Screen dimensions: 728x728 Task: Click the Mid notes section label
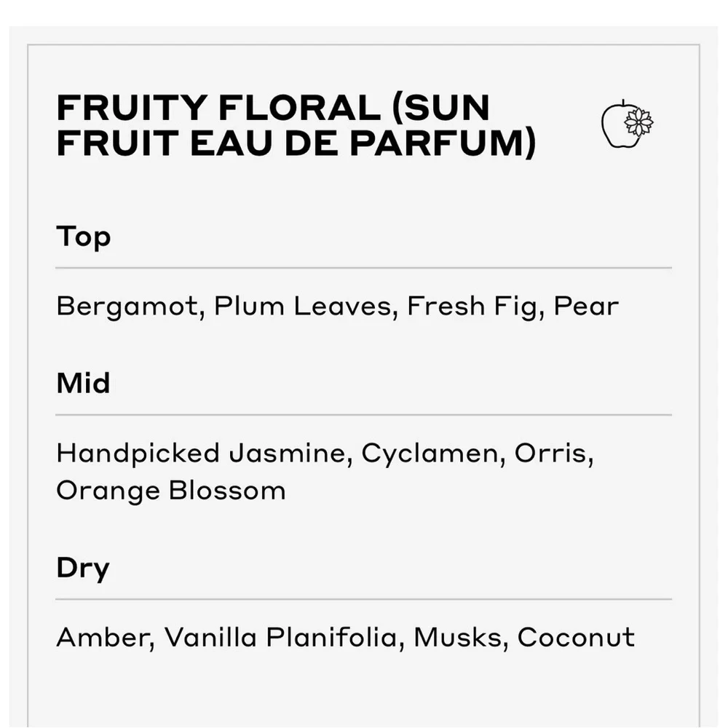[83, 383]
